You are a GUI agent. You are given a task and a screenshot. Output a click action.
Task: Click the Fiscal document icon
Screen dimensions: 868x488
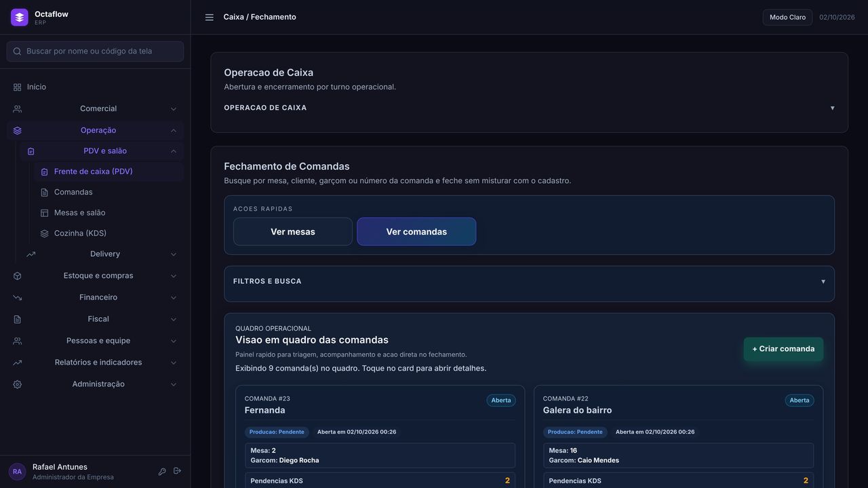click(17, 319)
